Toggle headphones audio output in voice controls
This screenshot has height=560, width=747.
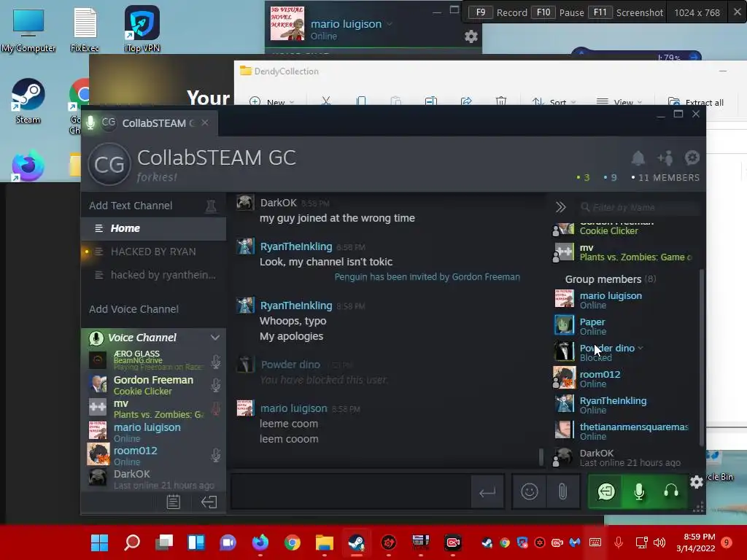pyautogui.click(x=671, y=491)
